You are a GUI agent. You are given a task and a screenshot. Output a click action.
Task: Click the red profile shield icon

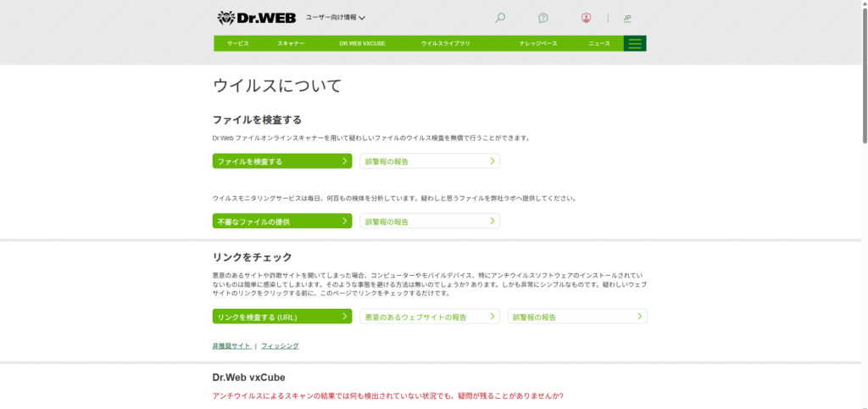[587, 18]
